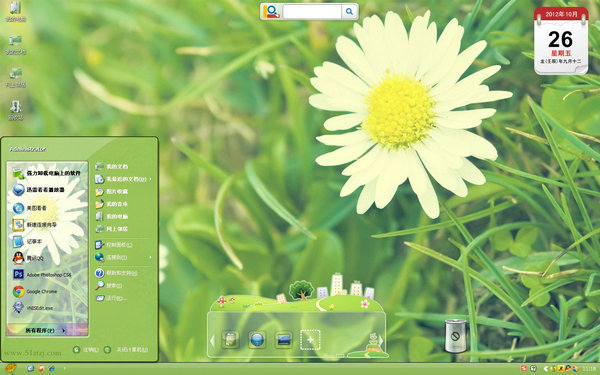This screenshot has width=600, height=375.
Task: Click 2012年10月 calendar header
Action: click(x=561, y=14)
